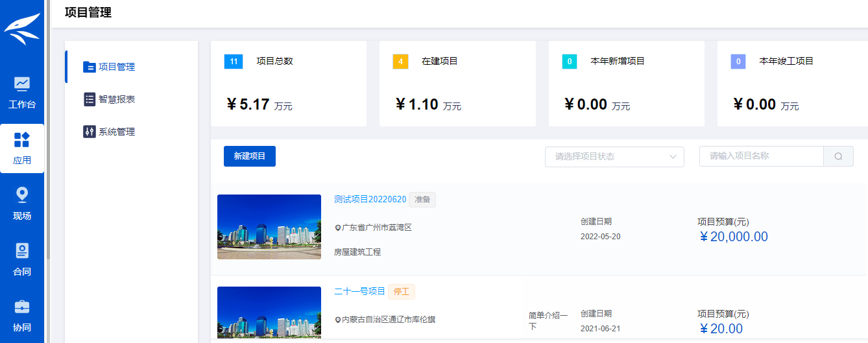
Task: Open the 工作台 workbench icon
Action: (22, 84)
